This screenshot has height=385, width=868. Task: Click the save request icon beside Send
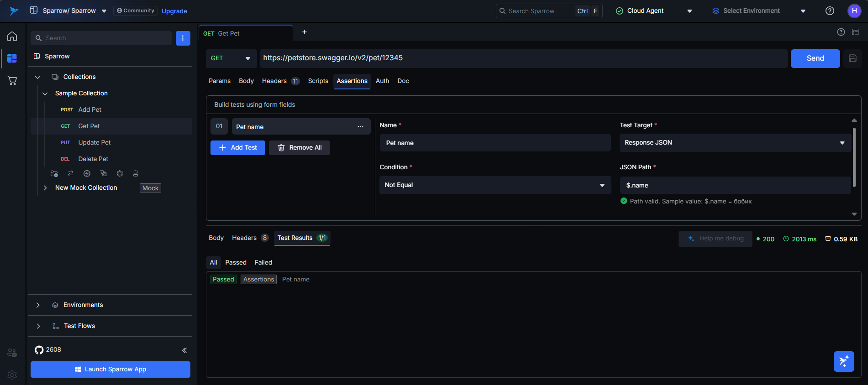pos(852,58)
